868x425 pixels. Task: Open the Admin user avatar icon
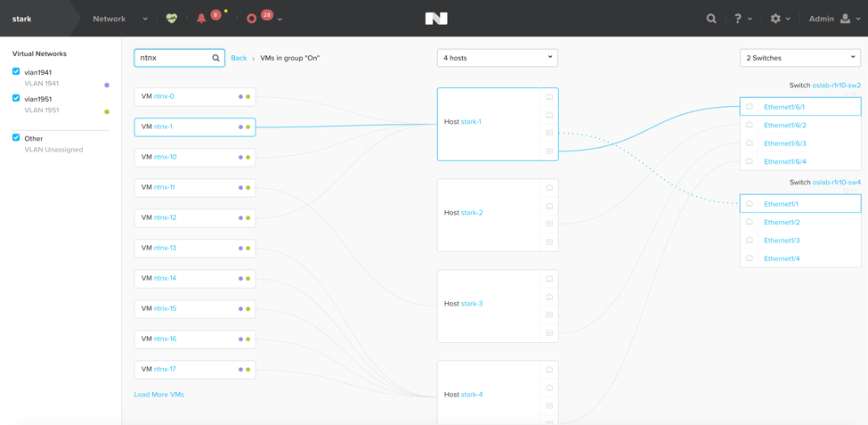(x=846, y=19)
